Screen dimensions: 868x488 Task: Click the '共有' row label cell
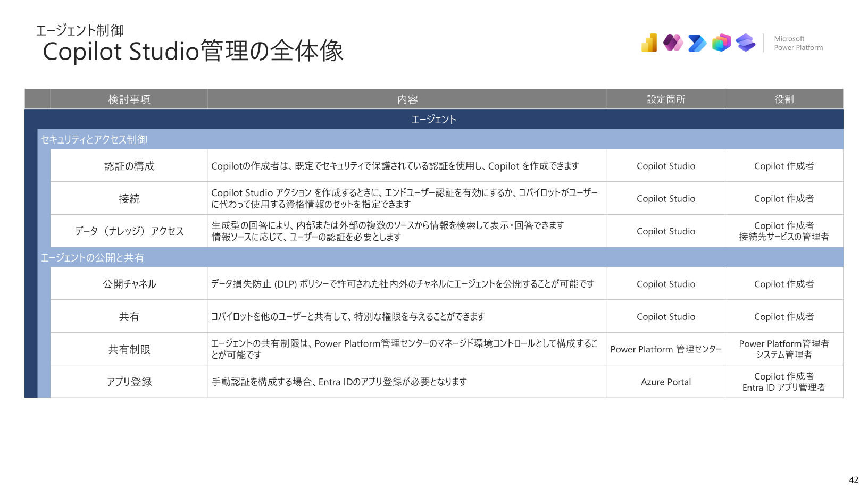129,316
